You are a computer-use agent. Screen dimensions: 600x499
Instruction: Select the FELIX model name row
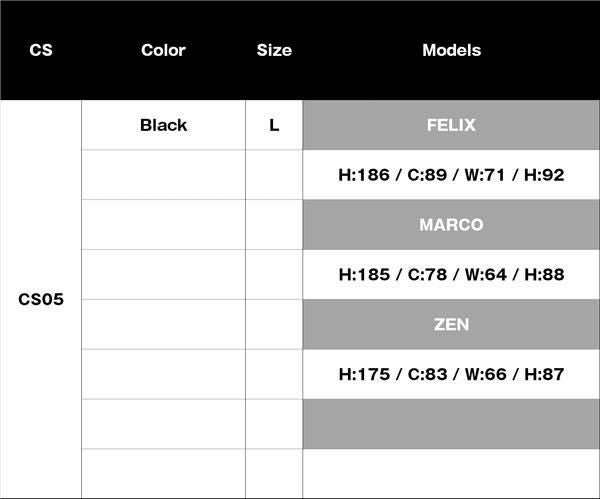451,125
